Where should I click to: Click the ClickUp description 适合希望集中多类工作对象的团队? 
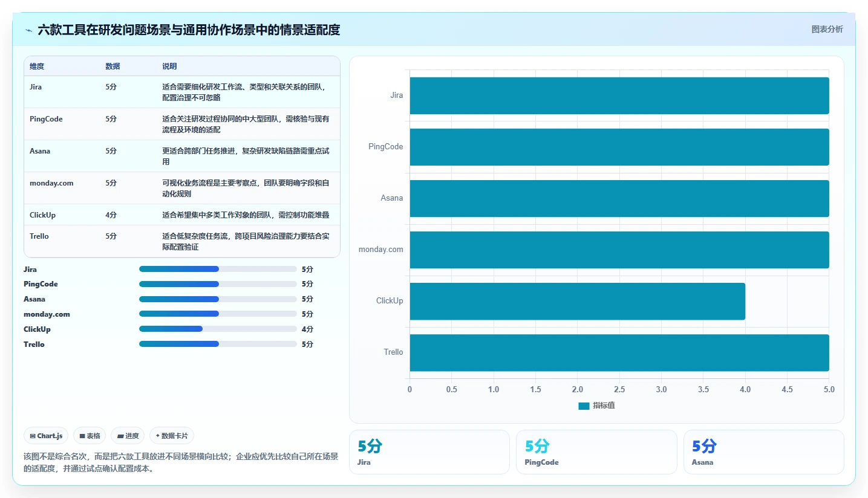click(x=246, y=215)
